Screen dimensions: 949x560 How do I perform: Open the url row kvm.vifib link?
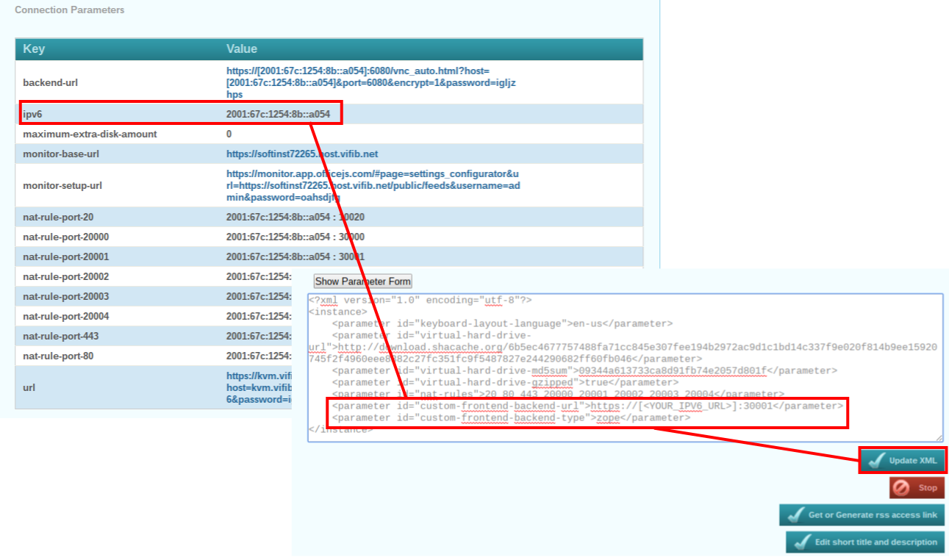point(259,387)
